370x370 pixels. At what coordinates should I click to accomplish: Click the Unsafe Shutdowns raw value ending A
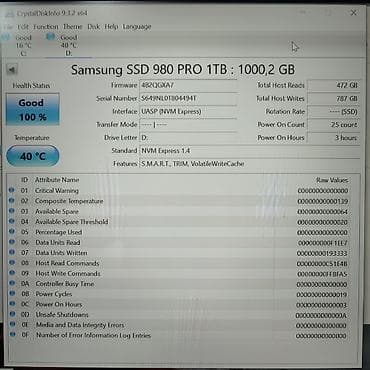321,315
